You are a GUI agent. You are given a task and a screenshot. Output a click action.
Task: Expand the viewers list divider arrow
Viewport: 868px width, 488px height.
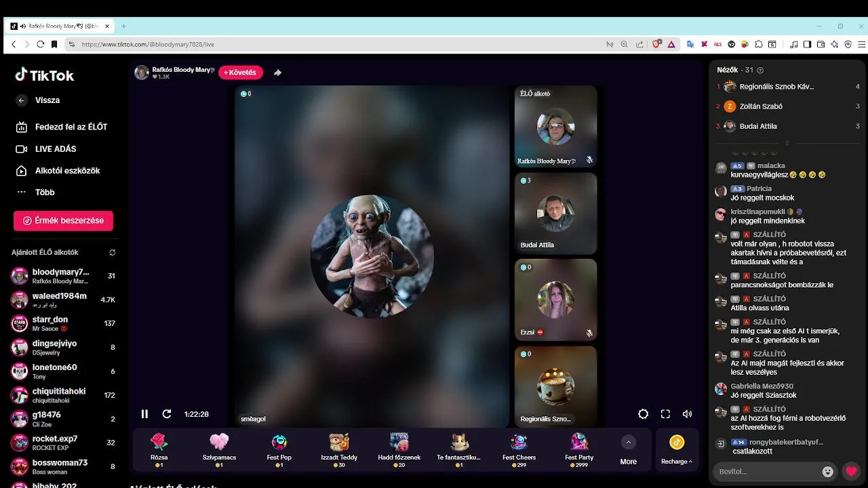click(x=787, y=144)
